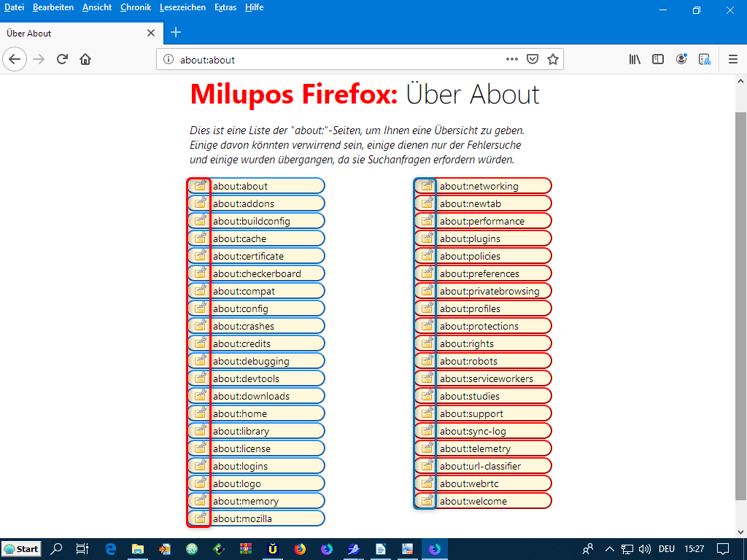Image resolution: width=747 pixels, height=560 pixels.
Task: Click the scrollbar down arrow
Action: 741,532
